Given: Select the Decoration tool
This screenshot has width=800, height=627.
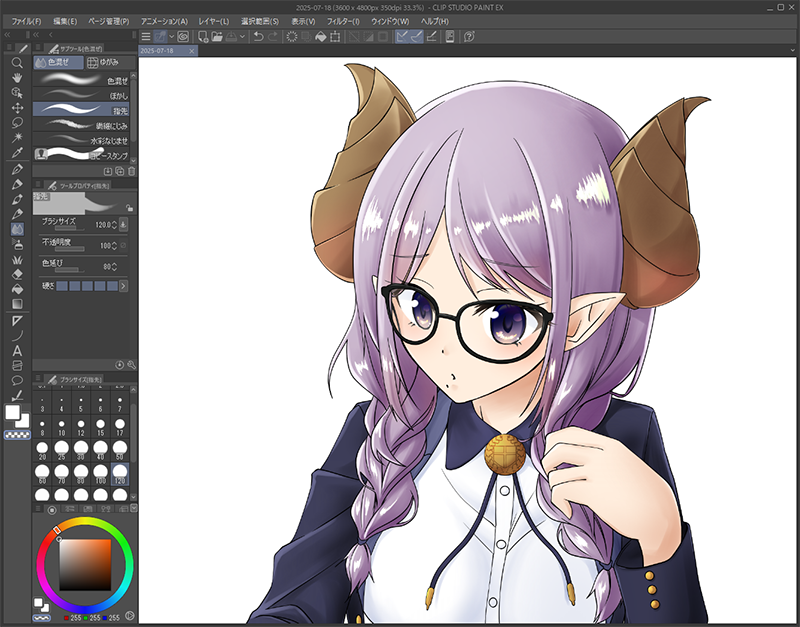Looking at the screenshot, I should [x=17, y=259].
